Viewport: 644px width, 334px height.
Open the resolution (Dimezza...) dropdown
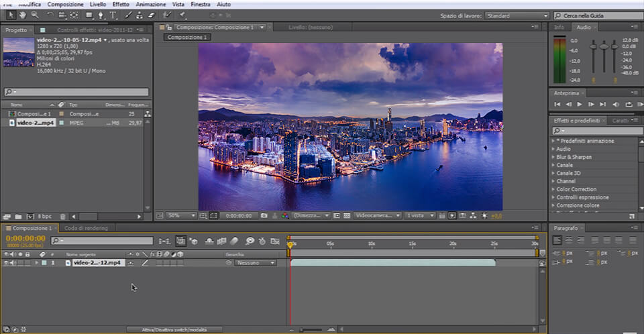pyautogui.click(x=311, y=215)
